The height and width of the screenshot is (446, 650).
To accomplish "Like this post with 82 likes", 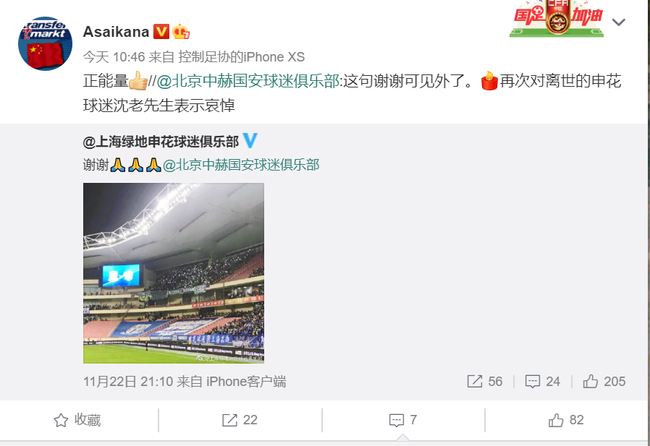I will [x=566, y=420].
